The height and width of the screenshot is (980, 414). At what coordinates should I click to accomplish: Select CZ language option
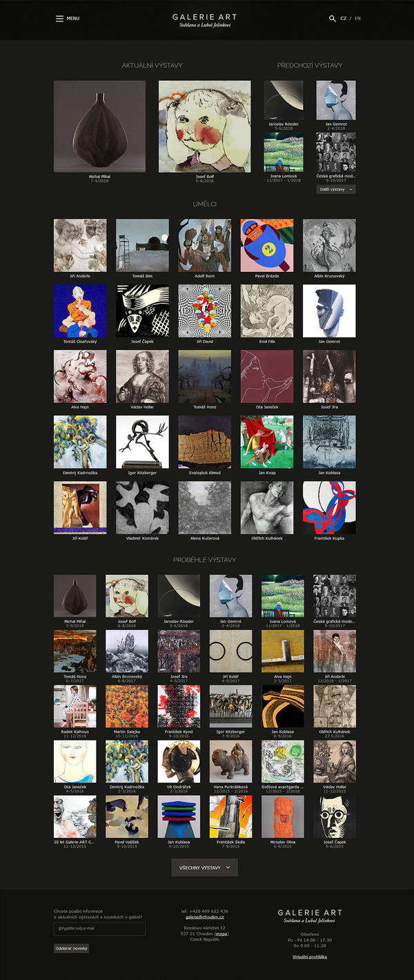click(x=343, y=19)
